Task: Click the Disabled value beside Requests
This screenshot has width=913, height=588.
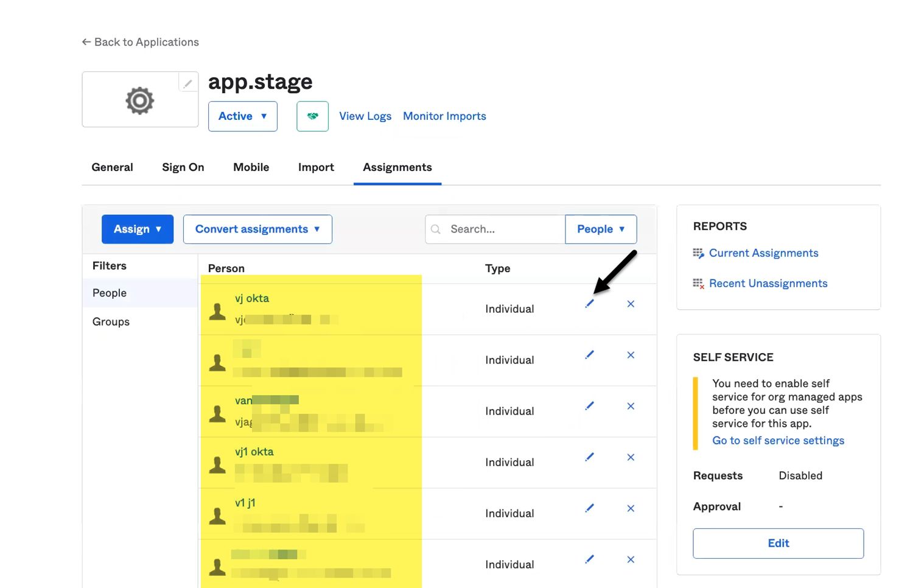Action: point(800,476)
